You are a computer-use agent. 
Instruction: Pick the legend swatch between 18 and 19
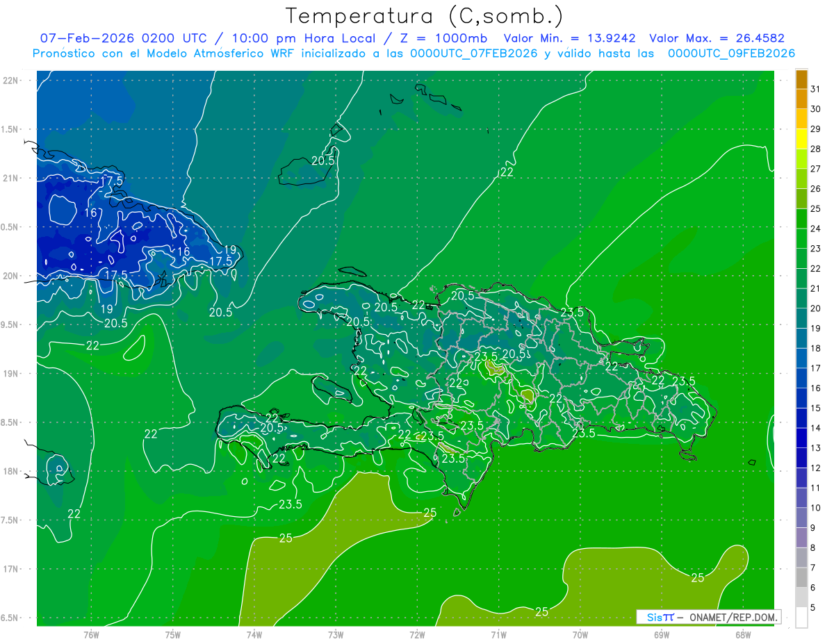click(x=801, y=338)
